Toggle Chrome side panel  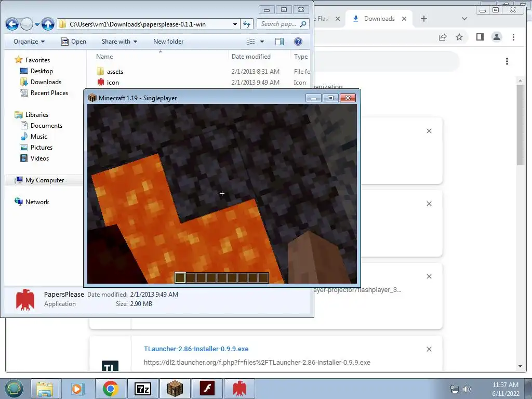pyautogui.click(x=480, y=37)
